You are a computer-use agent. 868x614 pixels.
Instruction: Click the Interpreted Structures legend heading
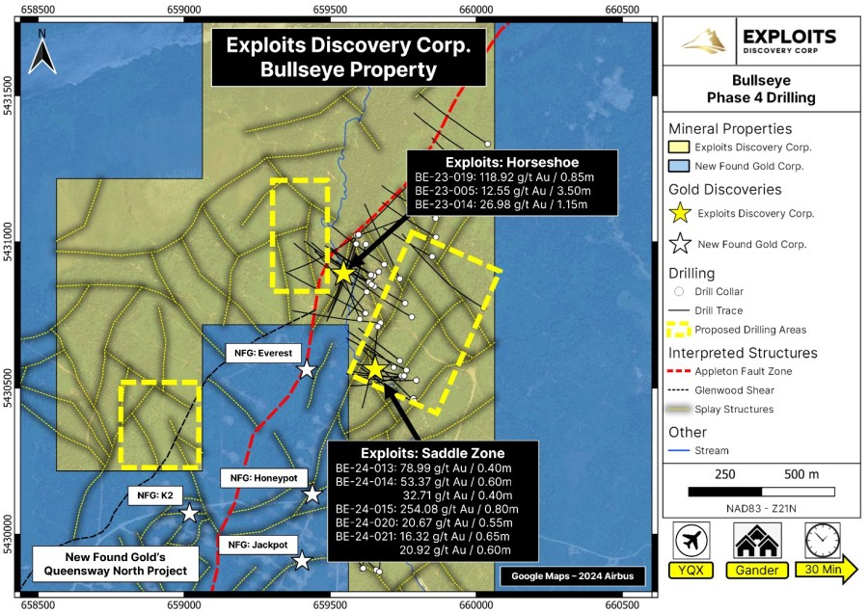(743, 353)
